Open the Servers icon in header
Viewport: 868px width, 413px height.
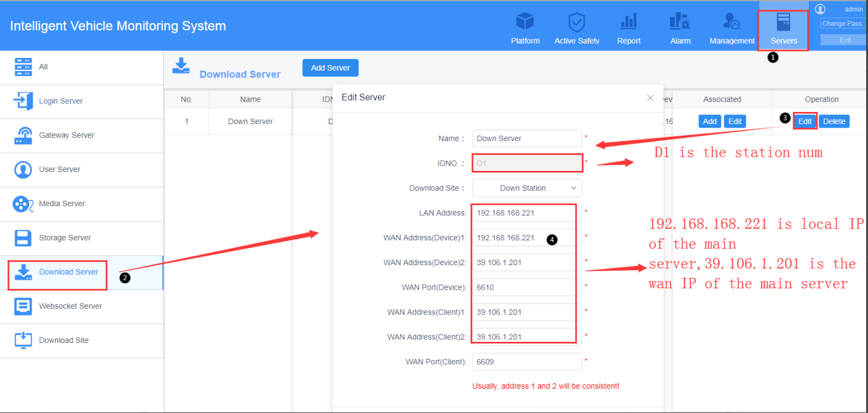[784, 22]
